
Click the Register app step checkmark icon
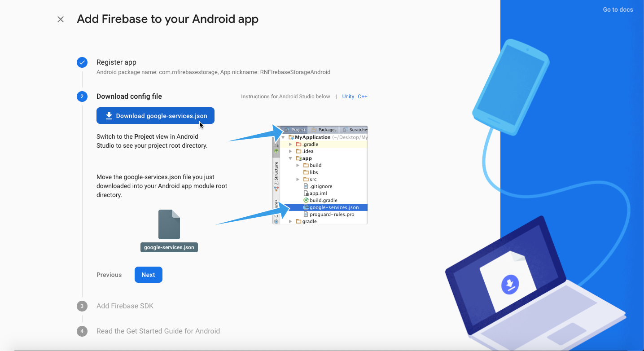point(82,62)
